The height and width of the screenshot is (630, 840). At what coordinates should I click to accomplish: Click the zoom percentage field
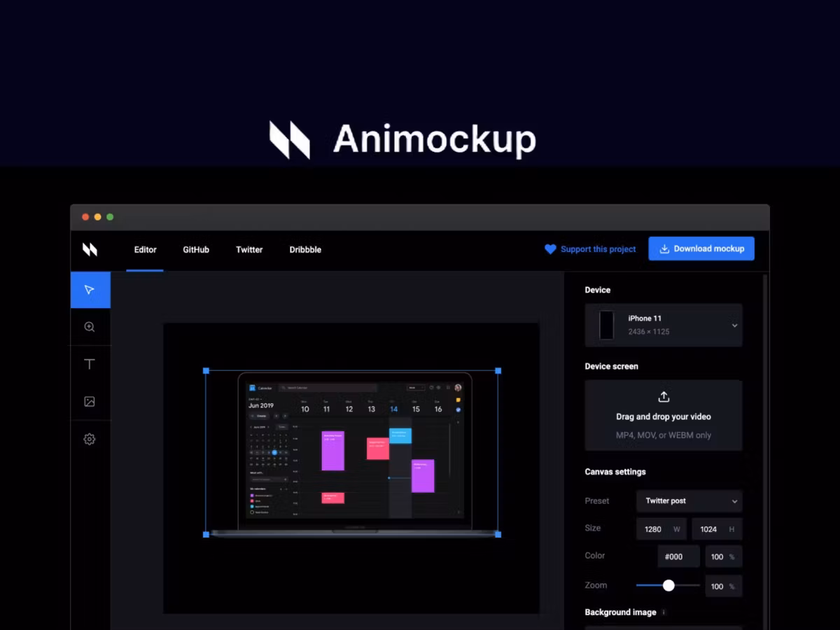tap(724, 586)
